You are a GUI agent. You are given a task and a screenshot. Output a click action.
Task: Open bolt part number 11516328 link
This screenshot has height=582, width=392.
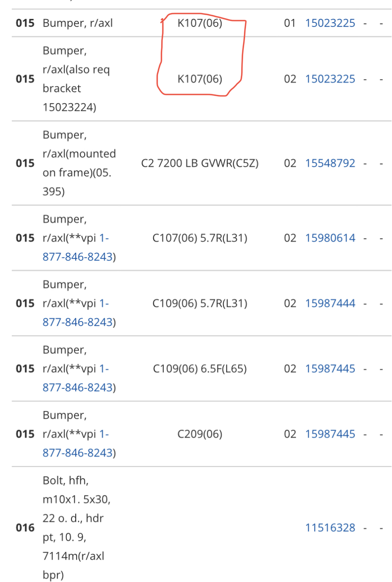coord(330,528)
